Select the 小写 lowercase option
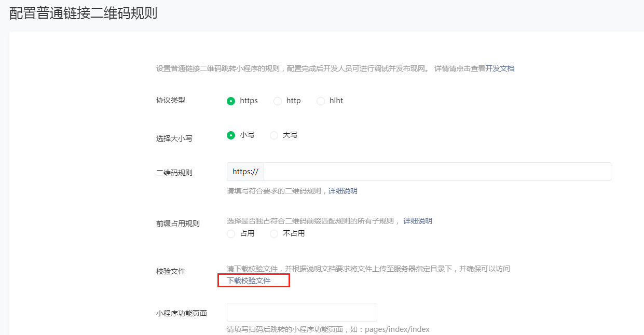The height and width of the screenshot is (335, 644). coord(231,135)
